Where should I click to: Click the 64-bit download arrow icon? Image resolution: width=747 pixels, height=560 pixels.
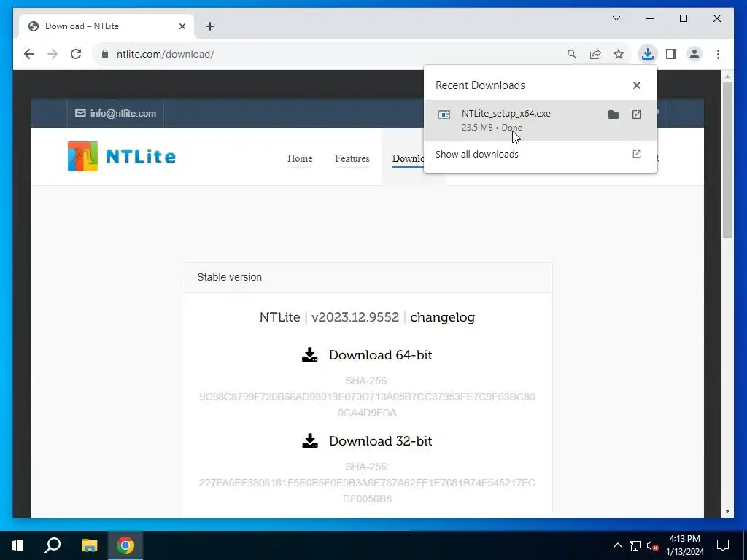309,355
